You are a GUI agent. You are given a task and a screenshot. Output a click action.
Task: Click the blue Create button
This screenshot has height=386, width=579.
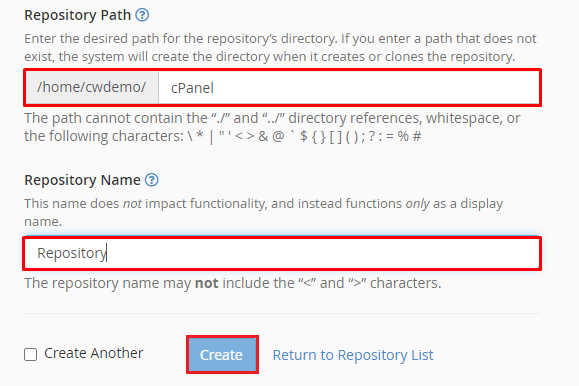(x=222, y=355)
